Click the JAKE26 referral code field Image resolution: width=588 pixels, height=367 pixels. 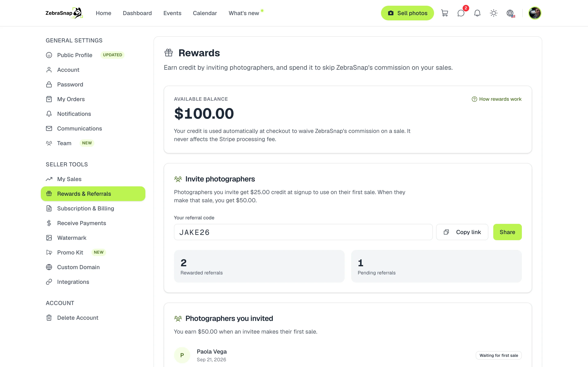tap(303, 232)
